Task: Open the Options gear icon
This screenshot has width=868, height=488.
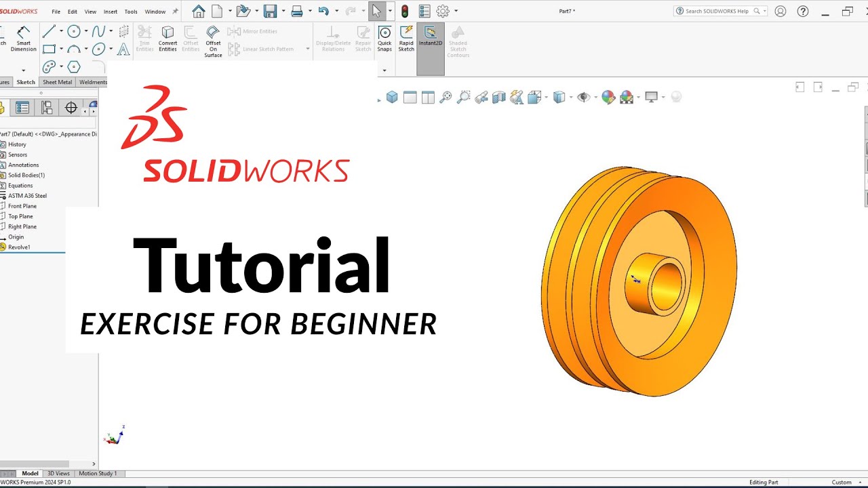Action: tap(443, 11)
